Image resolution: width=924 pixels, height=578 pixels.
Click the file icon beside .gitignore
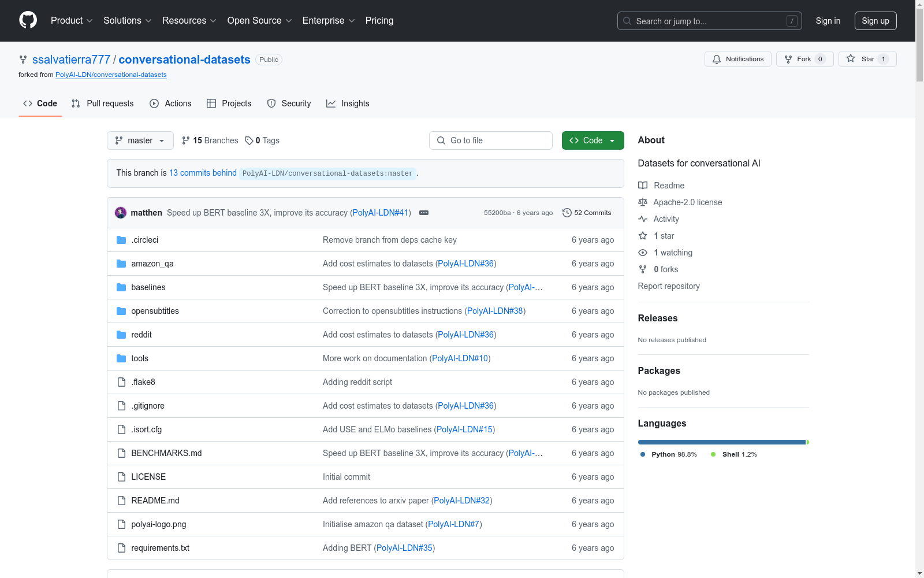(121, 406)
